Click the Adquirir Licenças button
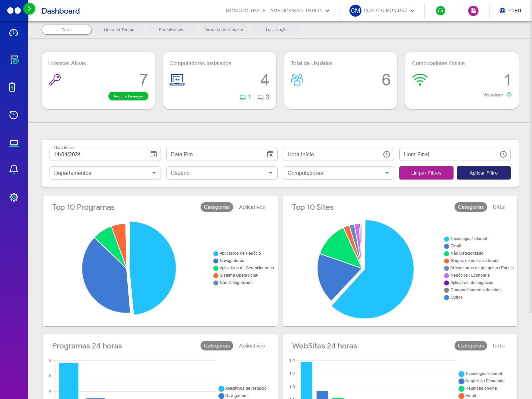Image resolution: width=532 pixels, height=399 pixels. [x=128, y=96]
